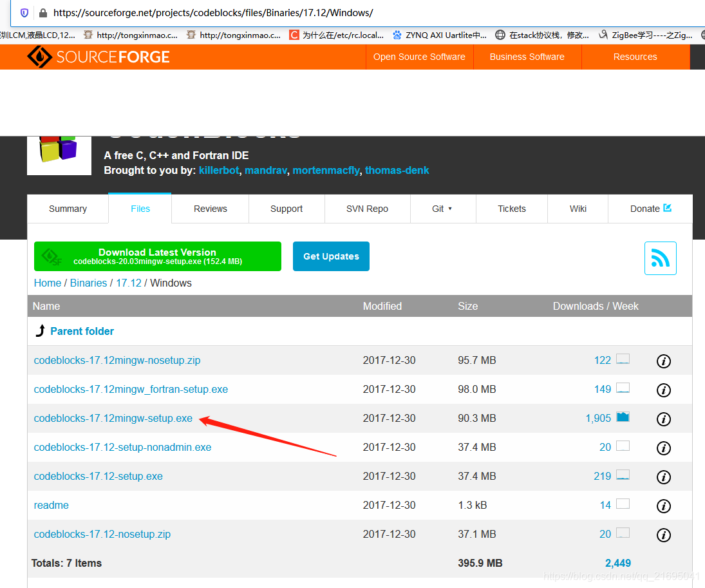Image resolution: width=705 pixels, height=588 pixels.
Task: Visit thomas-denk's profile link
Action: (397, 170)
